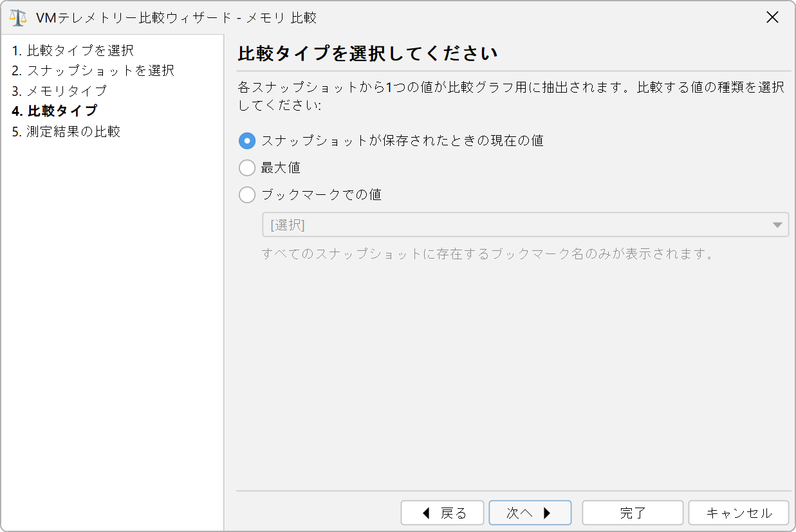Click the right arrow icon on 次へ

pyautogui.click(x=547, y=513)
